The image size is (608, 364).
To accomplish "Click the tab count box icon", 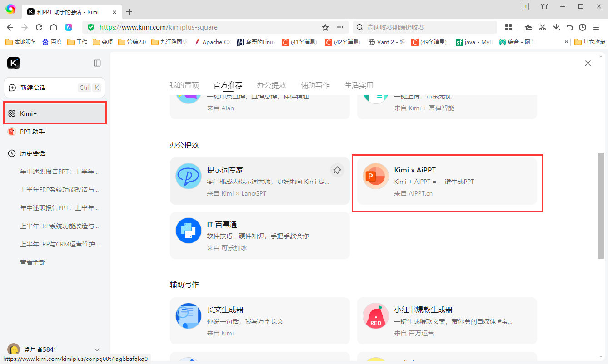I will [x=526, y=6].
